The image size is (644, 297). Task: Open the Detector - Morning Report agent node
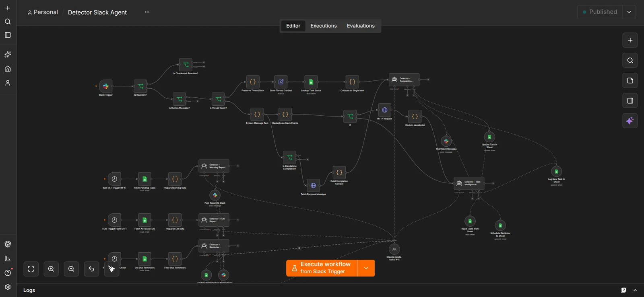click(x=214, y=166)
